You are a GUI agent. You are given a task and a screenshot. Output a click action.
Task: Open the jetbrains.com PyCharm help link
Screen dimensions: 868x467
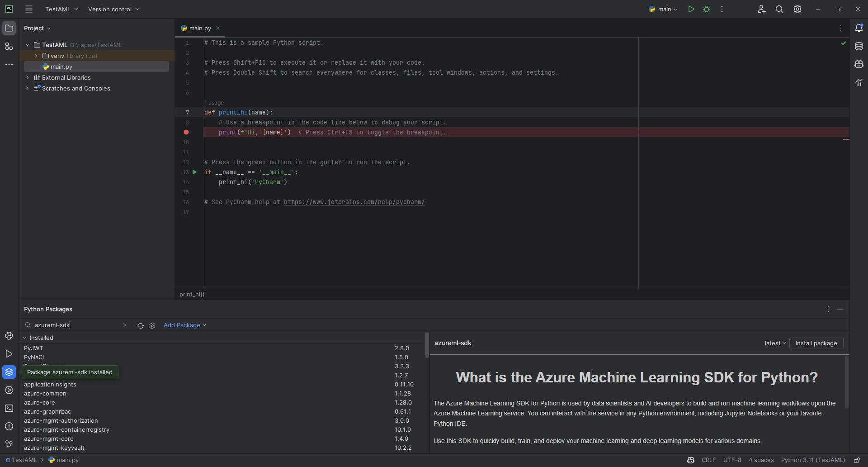click(354, 202)
